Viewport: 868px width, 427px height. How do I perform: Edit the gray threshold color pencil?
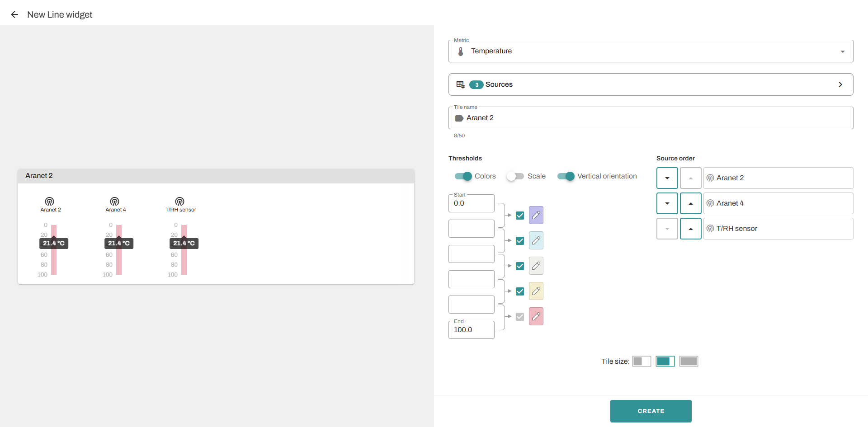[x=536, y=266]
